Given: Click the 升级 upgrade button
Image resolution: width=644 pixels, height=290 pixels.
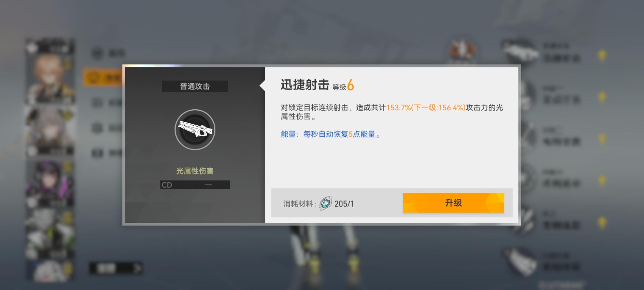Looking at the screenshot, I should pos(453,203).
